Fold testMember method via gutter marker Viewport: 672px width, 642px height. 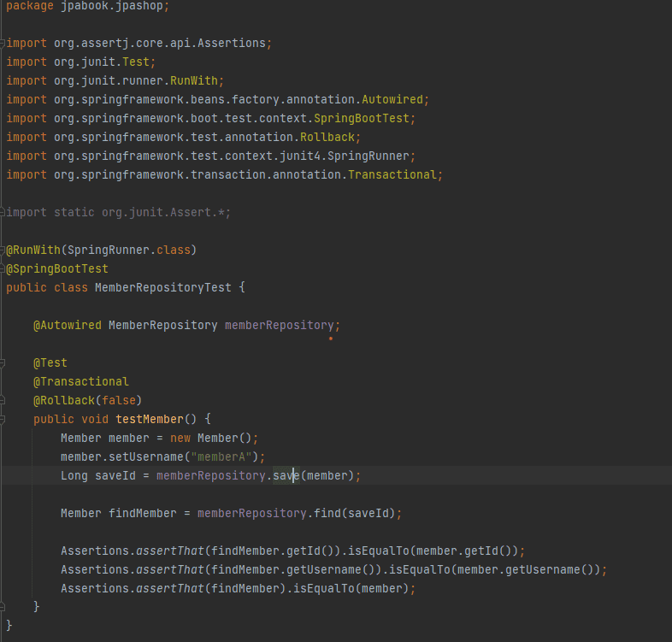pyautogui.click(x=3, y=420)
